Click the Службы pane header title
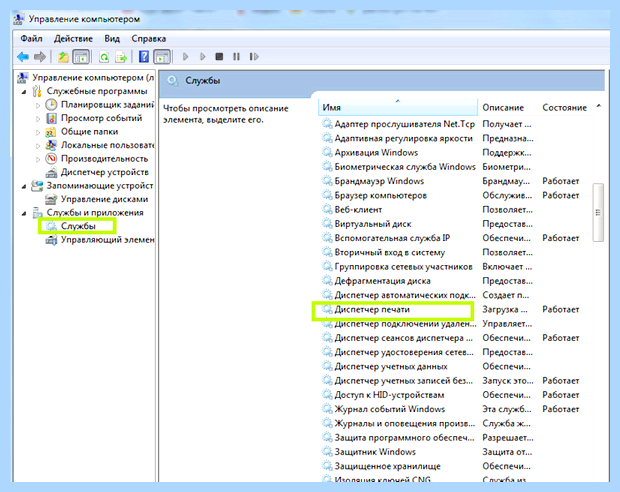 [x=202, y=81]
